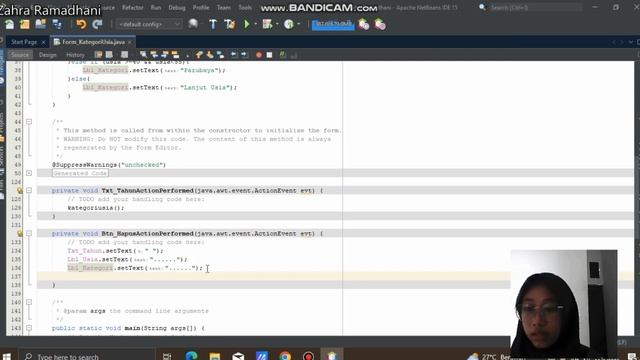Open the default config dropdown
The width and height of the screenshot is (640, 360).
click(149, 24)
